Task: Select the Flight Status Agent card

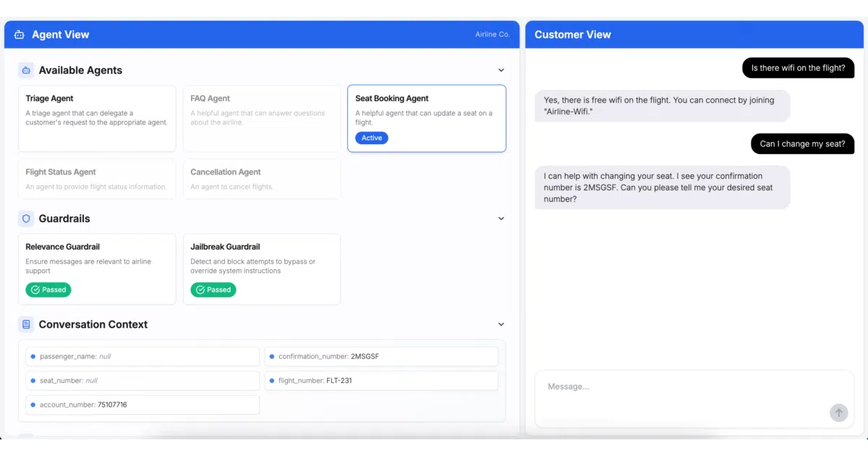Action: pyautogui.click(x=97, y=179)
